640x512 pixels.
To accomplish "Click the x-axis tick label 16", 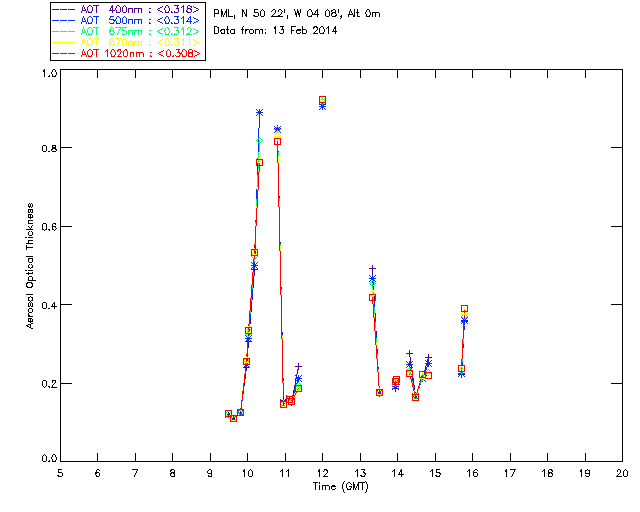I will (x=473, y=473).
